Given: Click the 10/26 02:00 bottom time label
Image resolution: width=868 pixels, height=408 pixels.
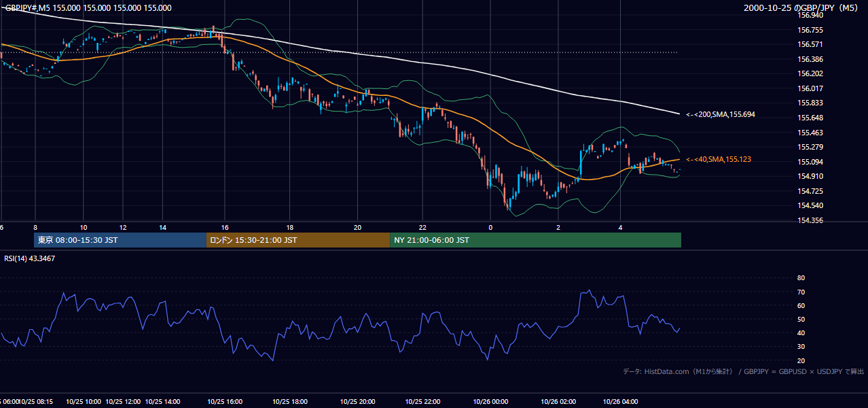Looking at the screenshot, I should tap(558, 402).
